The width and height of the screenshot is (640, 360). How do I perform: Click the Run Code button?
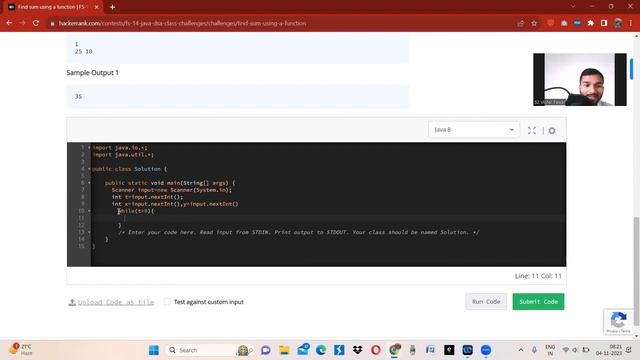point(486,302)
